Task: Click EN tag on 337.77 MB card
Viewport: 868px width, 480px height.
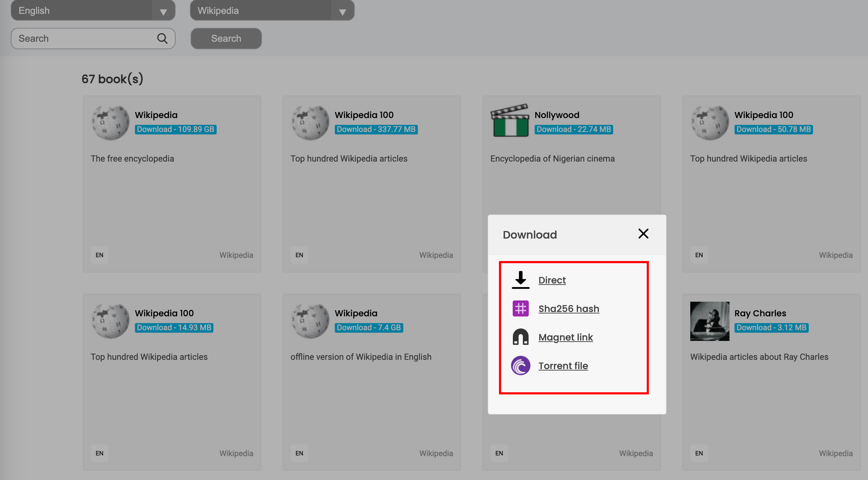Action: (299, 255)
